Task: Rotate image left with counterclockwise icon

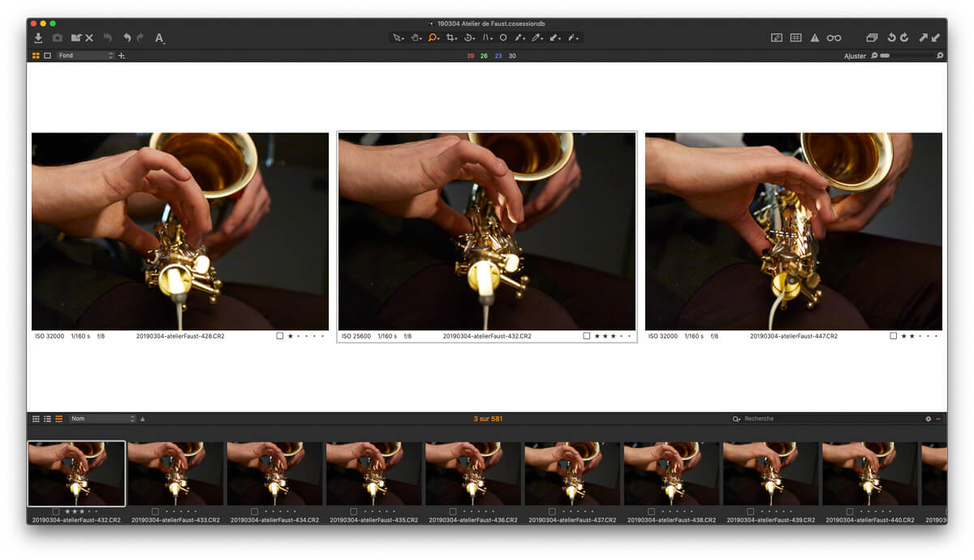Action: tap(891, 37)
